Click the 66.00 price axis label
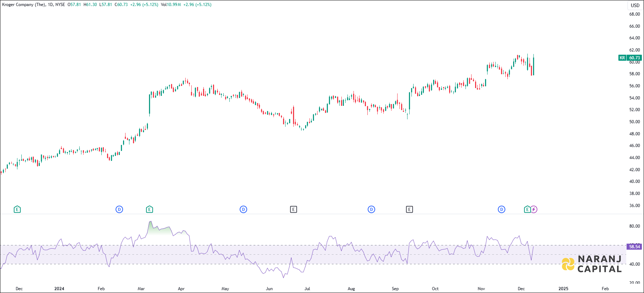The height and width of the screenshot is (293, 644). coord(634,26)
